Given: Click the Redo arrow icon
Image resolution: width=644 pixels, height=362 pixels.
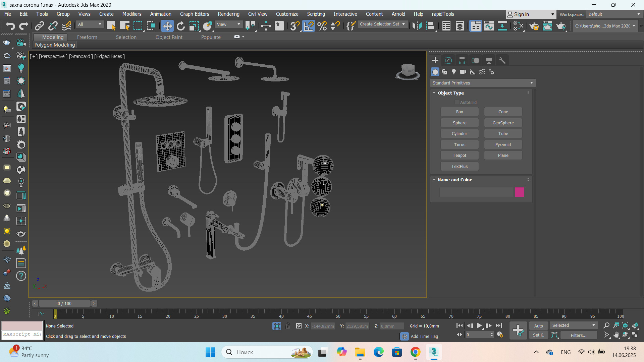Looking at the screenshot, I should (23, 26).
